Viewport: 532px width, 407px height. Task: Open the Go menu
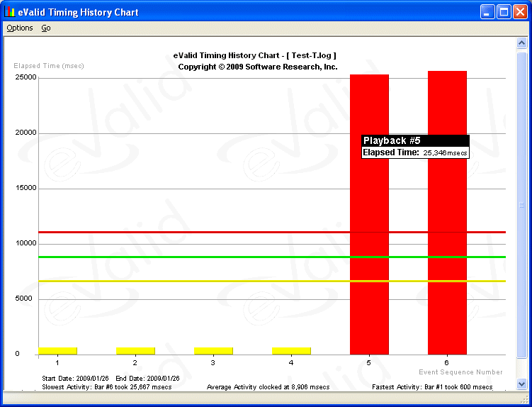click(x=46, y=28)
